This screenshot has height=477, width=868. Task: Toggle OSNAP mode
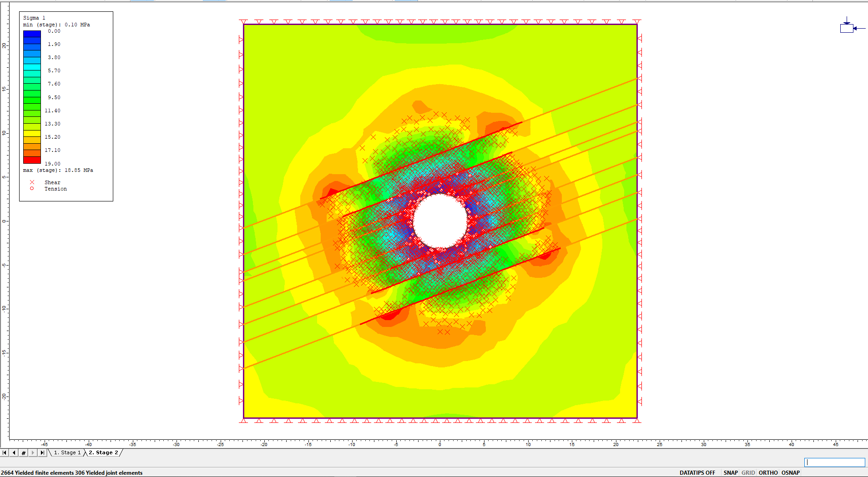(790, 472)
